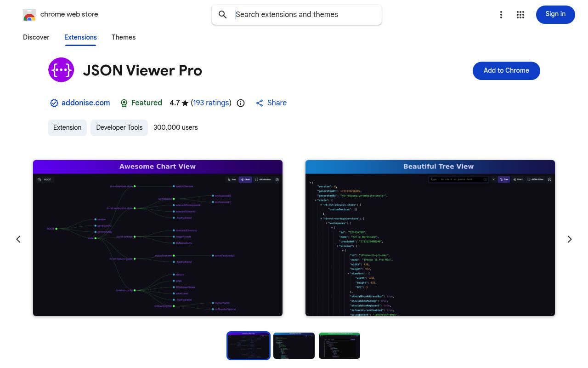Switch to the Themes tab
Viewport: 588px width, 368px height.
(124, 37)
